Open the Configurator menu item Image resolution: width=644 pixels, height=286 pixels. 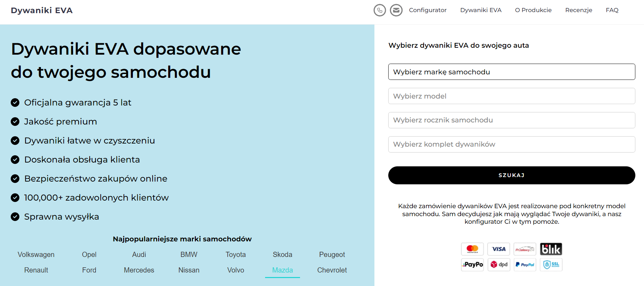(427, 10)
